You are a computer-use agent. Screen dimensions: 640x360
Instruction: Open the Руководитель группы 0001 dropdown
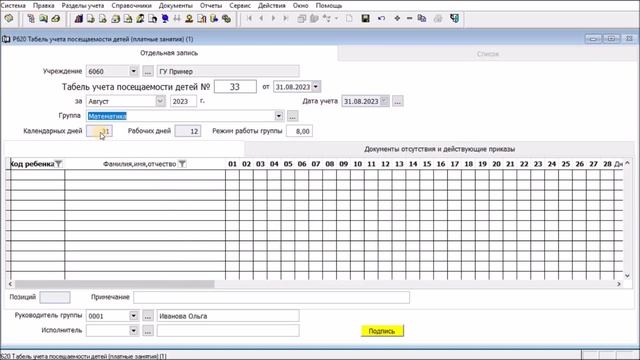[133, 316]
